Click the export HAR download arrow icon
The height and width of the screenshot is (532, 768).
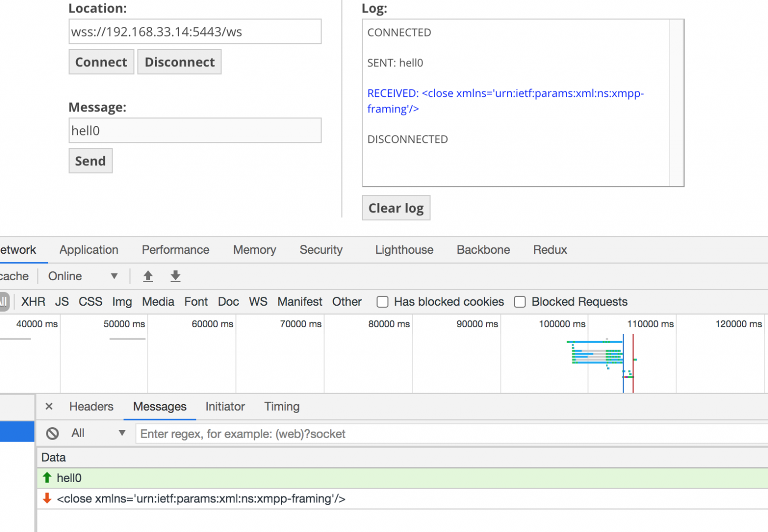(x=175, y=276)
